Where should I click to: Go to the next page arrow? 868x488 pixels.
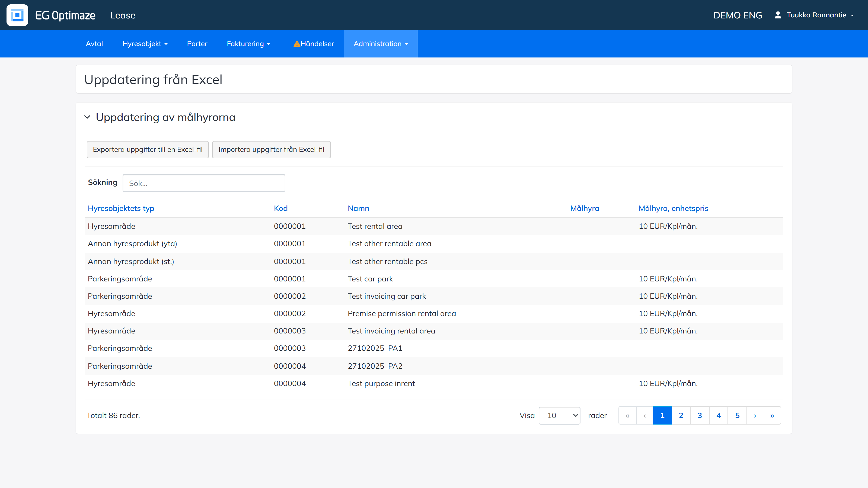pyautogui.click(x=755, y=415)
